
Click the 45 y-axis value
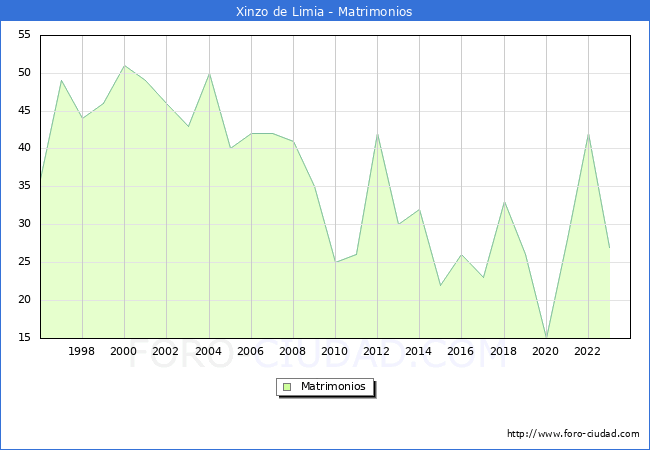[24, 111]
